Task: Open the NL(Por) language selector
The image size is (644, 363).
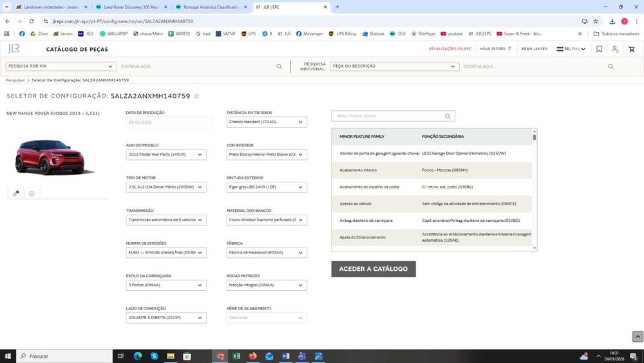Action: pos(571,49)
